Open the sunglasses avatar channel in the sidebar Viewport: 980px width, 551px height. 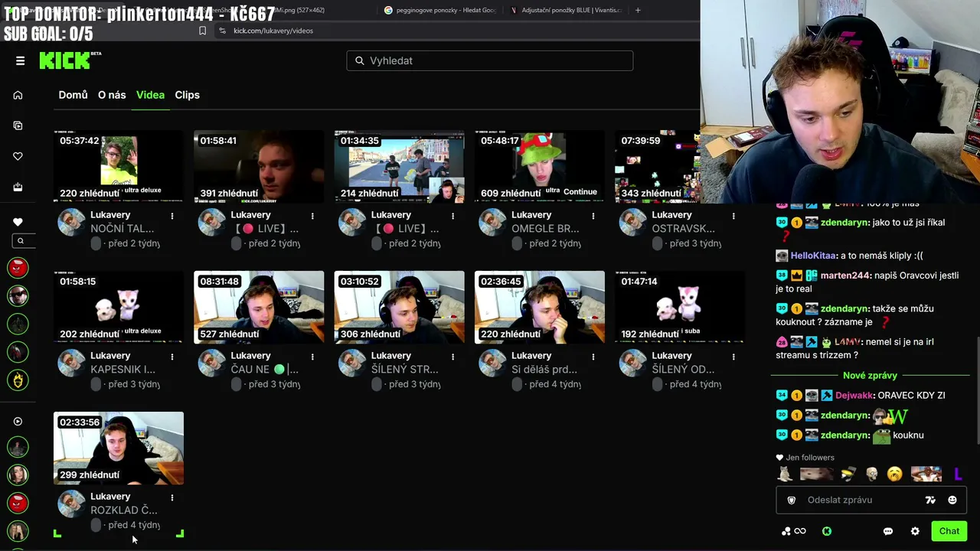[x=18, y=295]
